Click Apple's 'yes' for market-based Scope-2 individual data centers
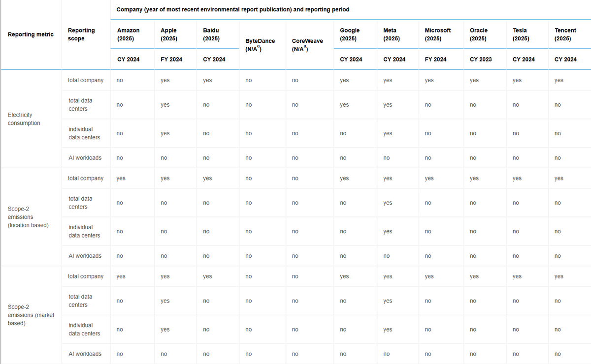This screenshot has height=364, width=591. pos(165,330)
